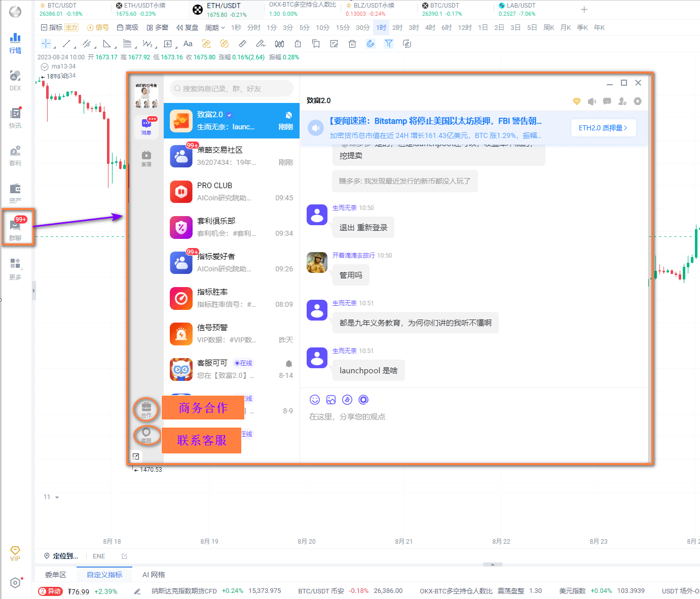Select the W3 wave drawing tool
Screen dimensions: 700x599
[148, 44]
